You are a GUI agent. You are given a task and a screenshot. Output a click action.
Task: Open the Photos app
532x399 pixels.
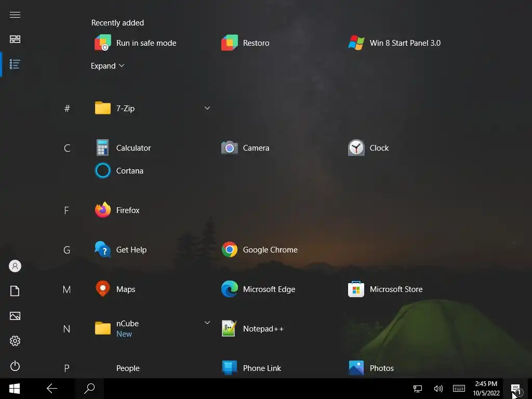coord(371,368)
